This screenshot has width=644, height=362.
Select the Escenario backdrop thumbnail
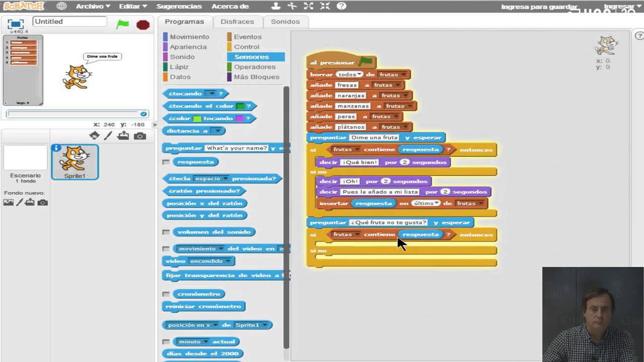25,158
